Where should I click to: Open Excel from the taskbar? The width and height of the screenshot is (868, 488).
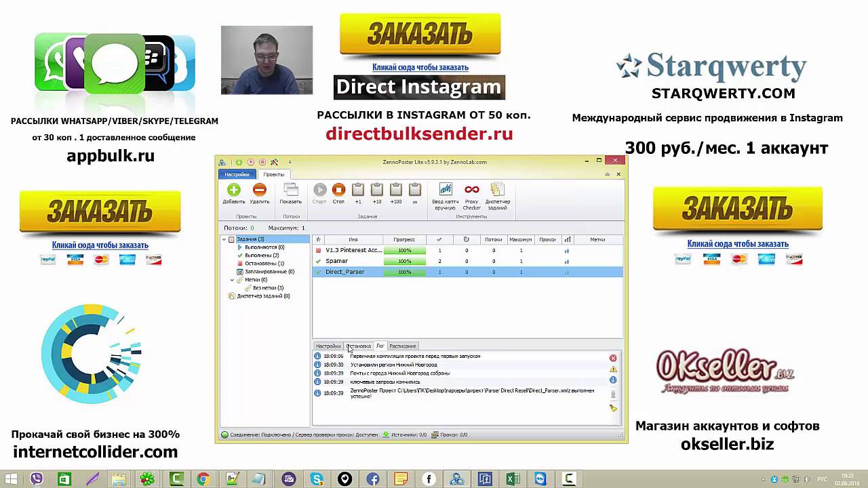(513, 479)
